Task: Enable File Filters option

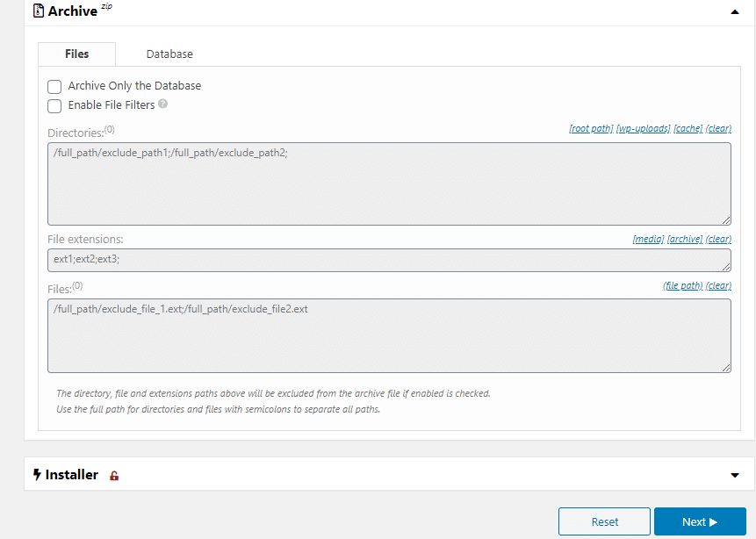Action: [x=54, y=105]
